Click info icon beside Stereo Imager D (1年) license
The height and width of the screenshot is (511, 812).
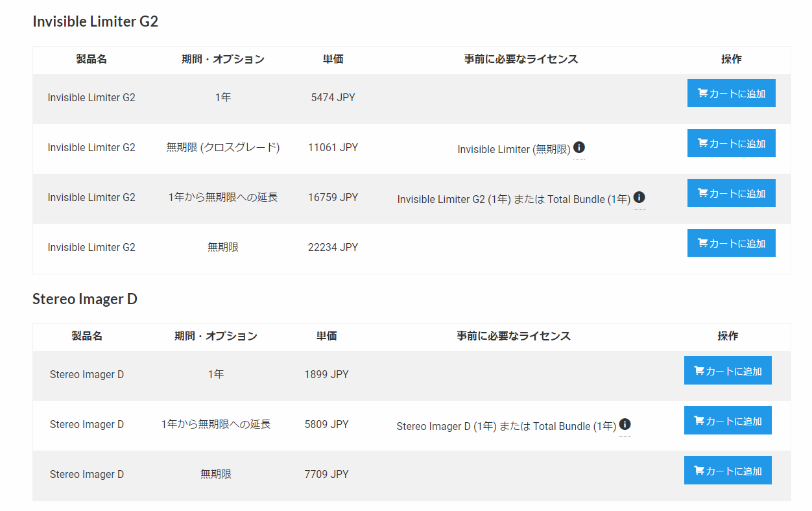(625, 424)
